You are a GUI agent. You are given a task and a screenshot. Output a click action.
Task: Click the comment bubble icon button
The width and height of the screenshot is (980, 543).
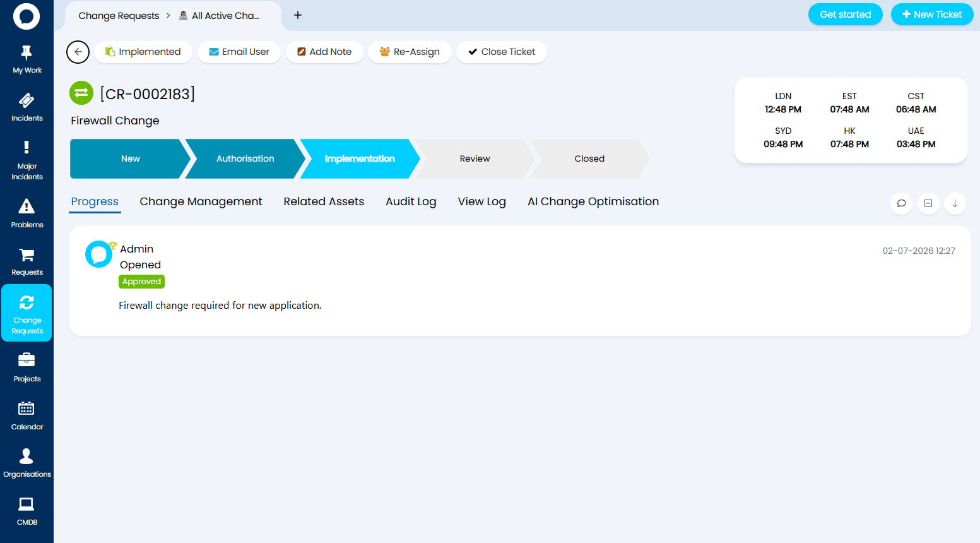pos(901,203)
